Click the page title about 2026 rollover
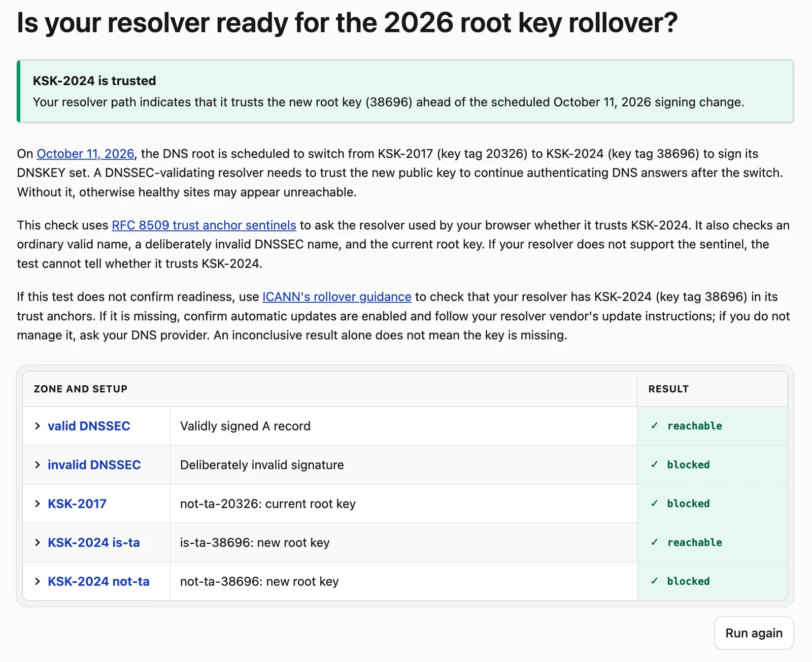 (x=347, y=23)
